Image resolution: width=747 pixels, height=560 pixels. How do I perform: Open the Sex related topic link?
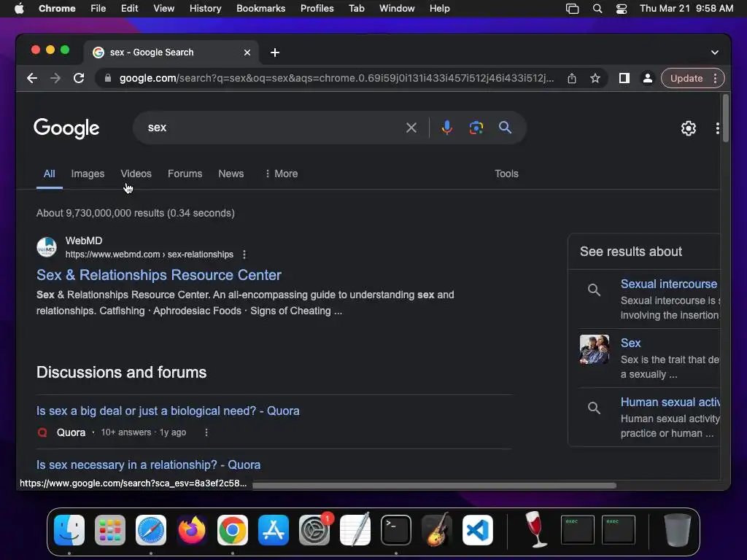[630, 343]
